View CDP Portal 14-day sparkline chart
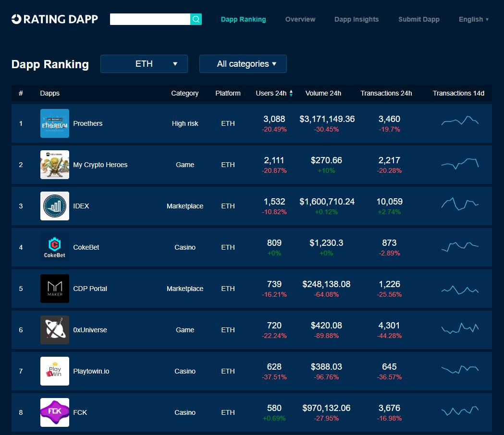 pos(460,290)
